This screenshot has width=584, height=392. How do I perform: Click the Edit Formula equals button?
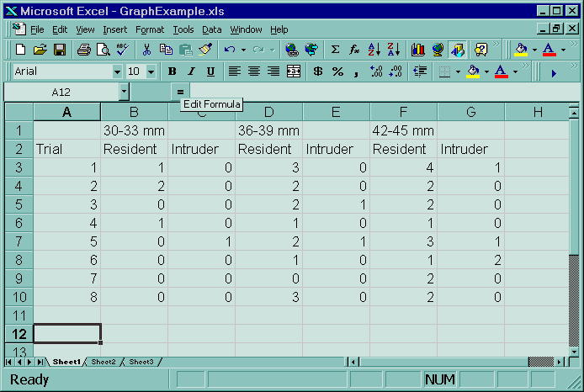(180, 92)
